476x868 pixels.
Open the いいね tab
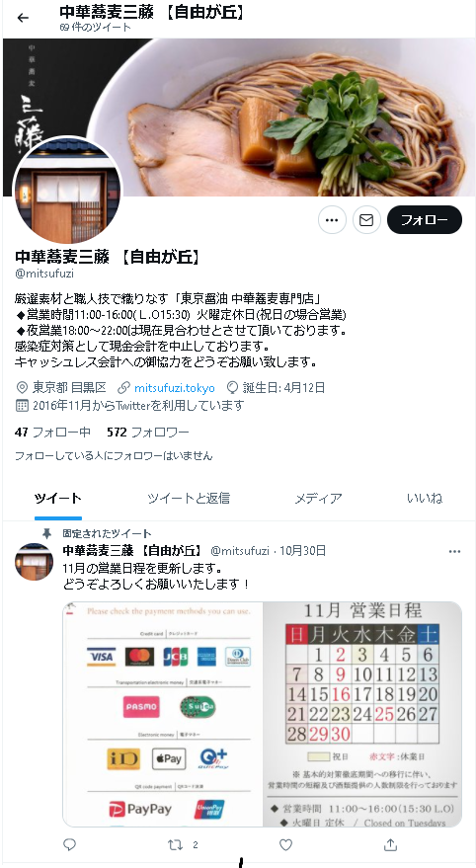pyautogui.click(x=425, y=499)
